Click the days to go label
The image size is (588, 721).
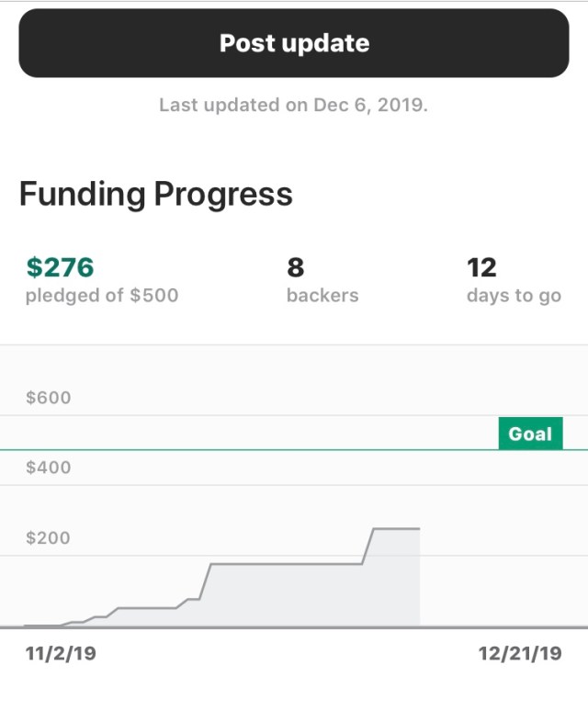pyautogui.click(x=514, y=296)
